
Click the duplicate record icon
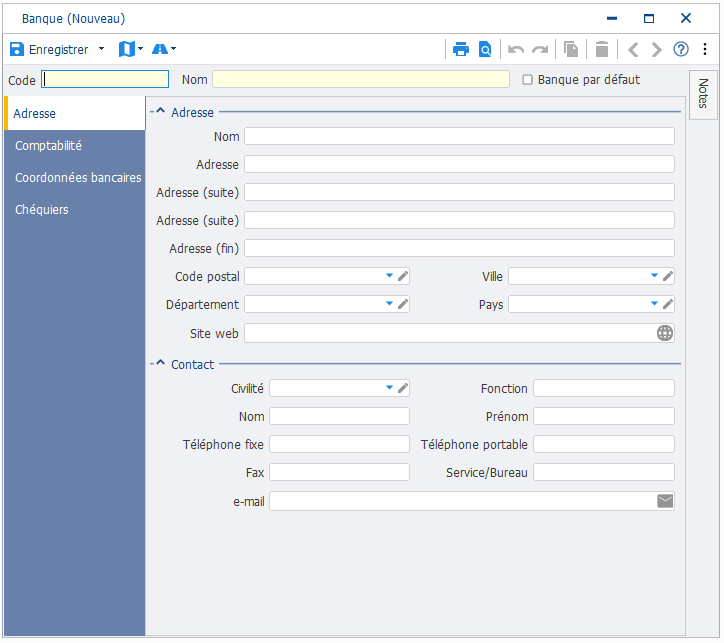click(x=571, y=49)
